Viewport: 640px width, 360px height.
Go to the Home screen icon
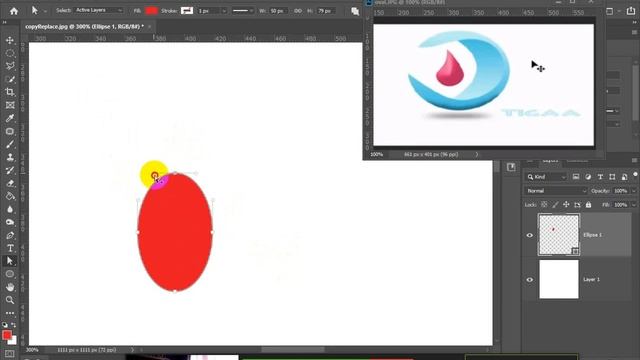pos(14,11)
